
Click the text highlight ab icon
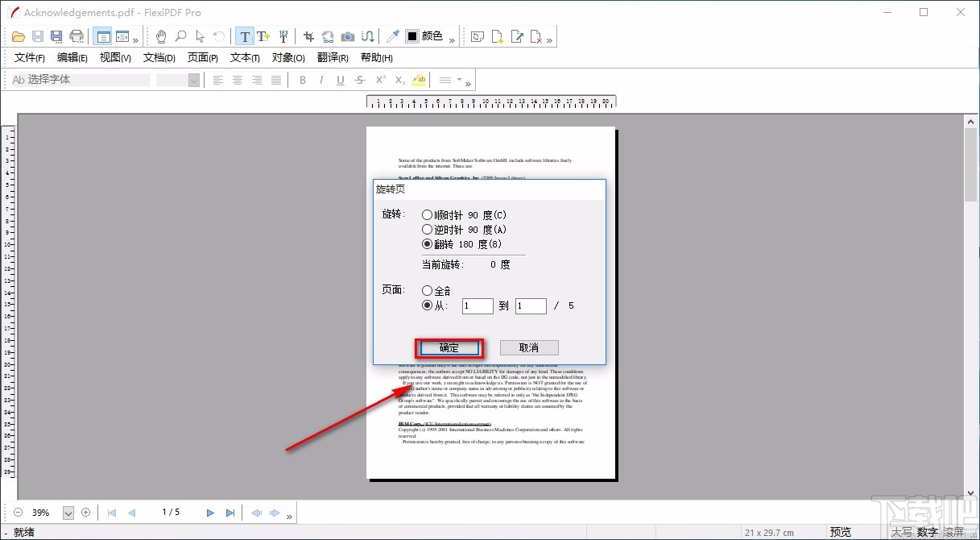[419, 80]
